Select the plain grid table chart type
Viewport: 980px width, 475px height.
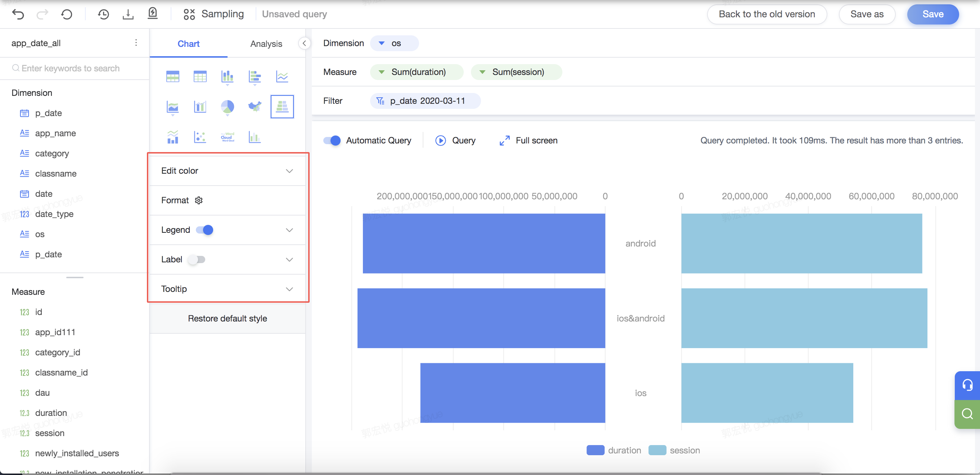pyautogui.click(x=200, y=76)
